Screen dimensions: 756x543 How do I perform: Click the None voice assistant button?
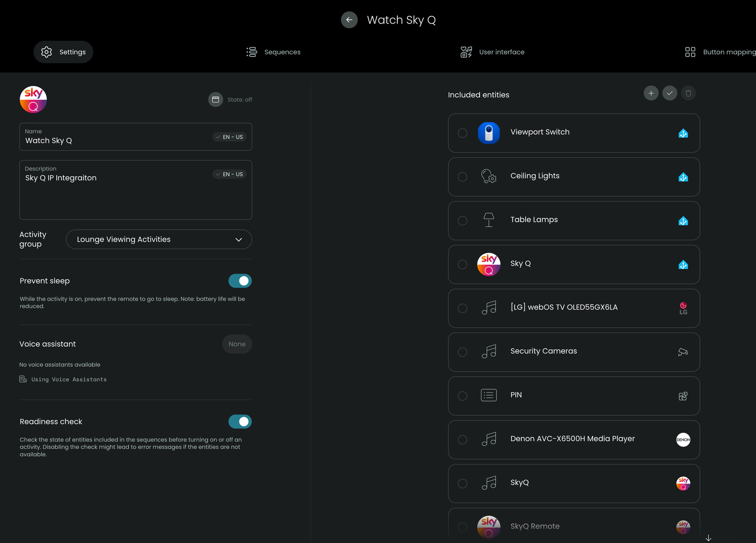click(x=237, y=344)
